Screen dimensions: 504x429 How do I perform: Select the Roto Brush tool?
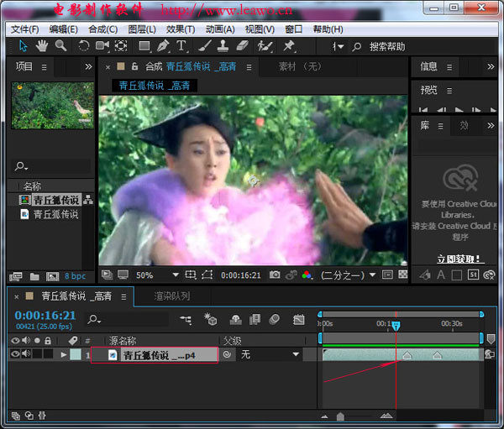265,46
